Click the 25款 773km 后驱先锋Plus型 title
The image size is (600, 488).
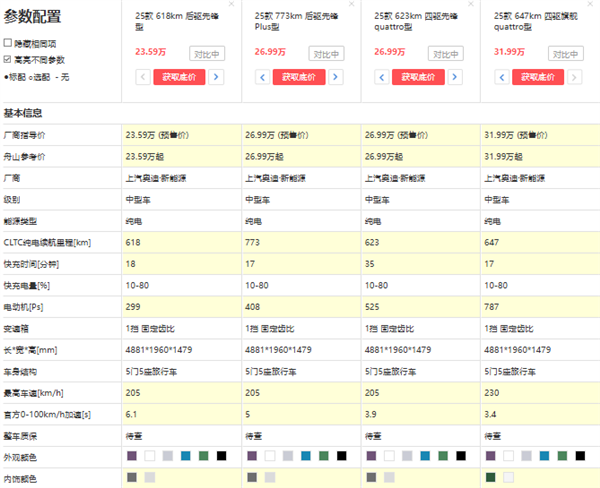pyautogui.click(x=291, y=23)
